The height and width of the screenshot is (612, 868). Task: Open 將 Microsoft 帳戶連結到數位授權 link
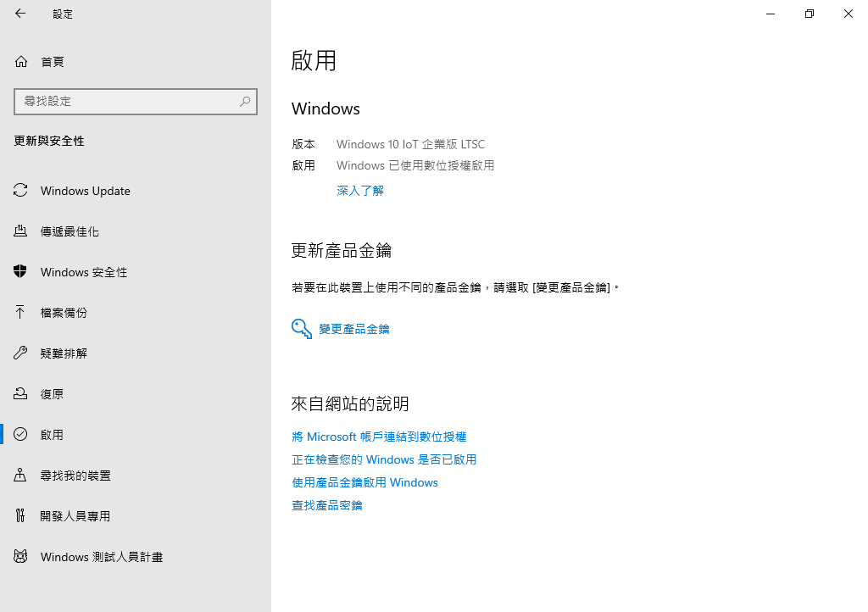click(x=379, y=437)
